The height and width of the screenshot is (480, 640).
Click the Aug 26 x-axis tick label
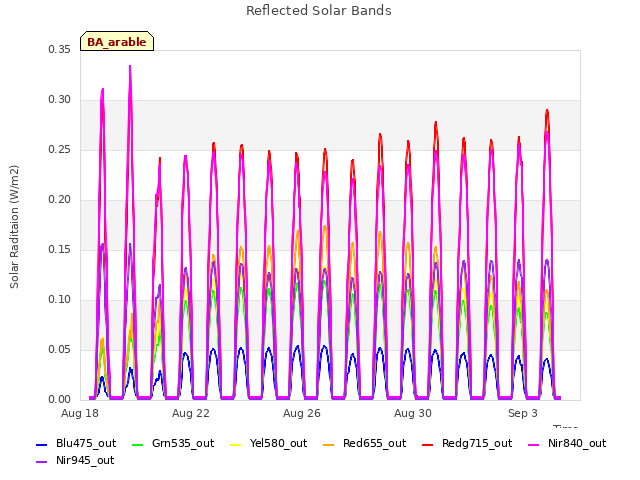click(x=302, y=413)
